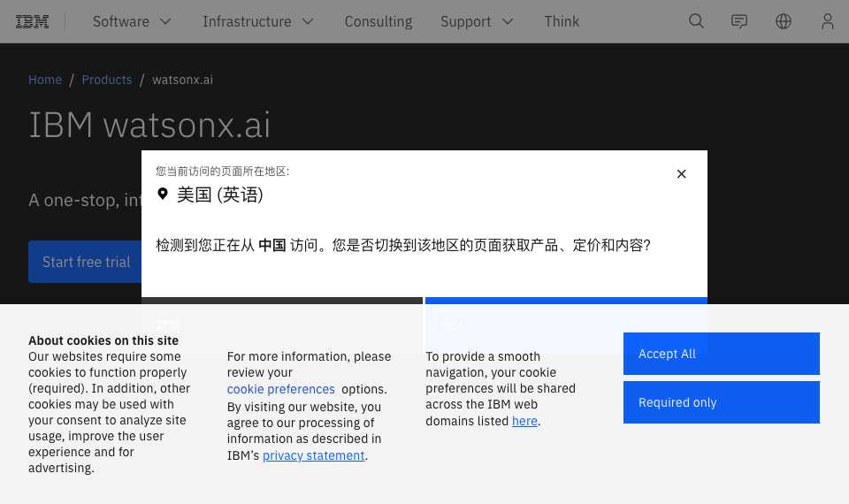
Task: Click the watsonx.ai breadcrumb text
Action: (x=182, y=80)
